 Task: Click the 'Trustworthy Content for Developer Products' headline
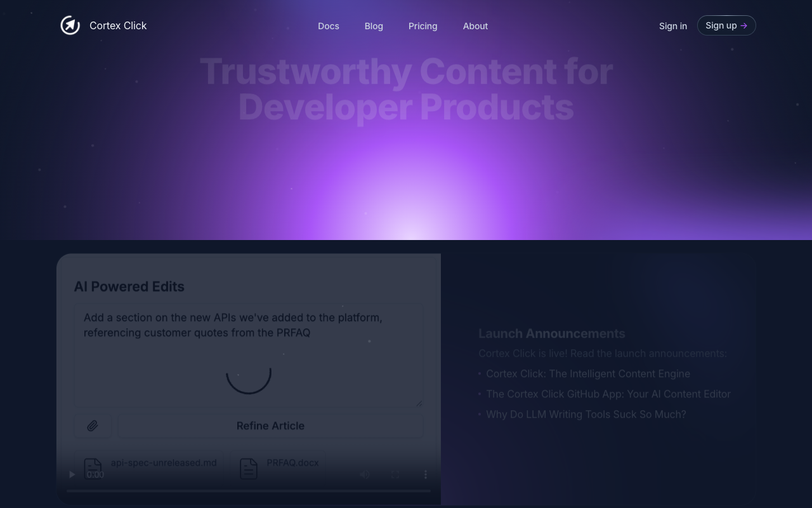click(x=406, y=89)
